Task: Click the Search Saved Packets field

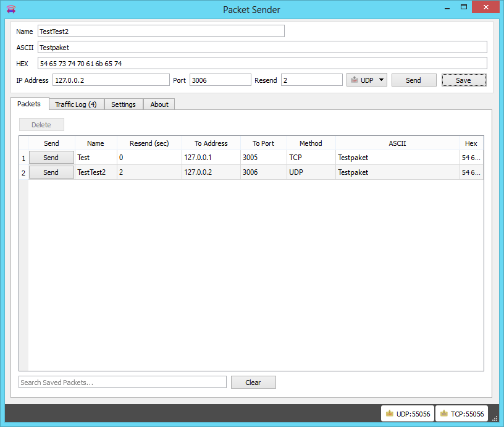Action: pos(122,383)
